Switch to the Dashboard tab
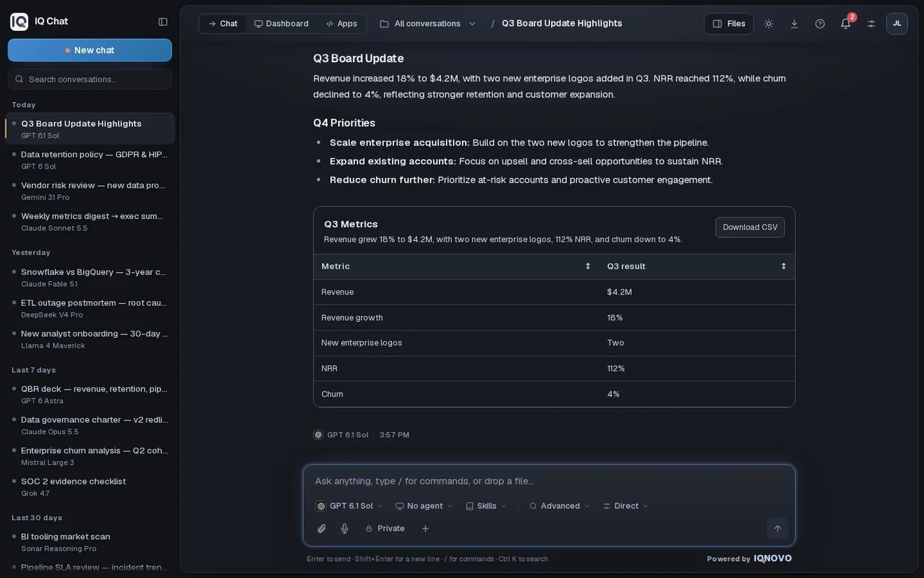Screen dimensions: 924x578 (281, 24)
